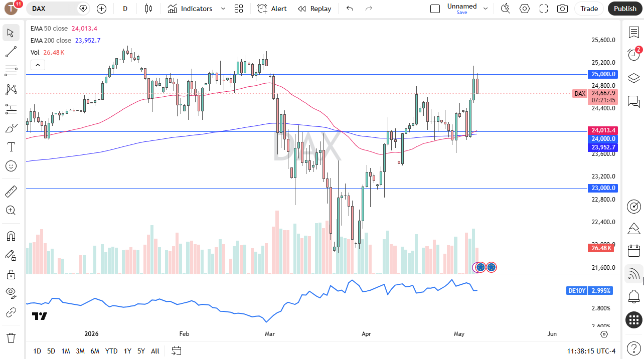
Task: Select the YTD date range
Action: [x=111, y=351]
